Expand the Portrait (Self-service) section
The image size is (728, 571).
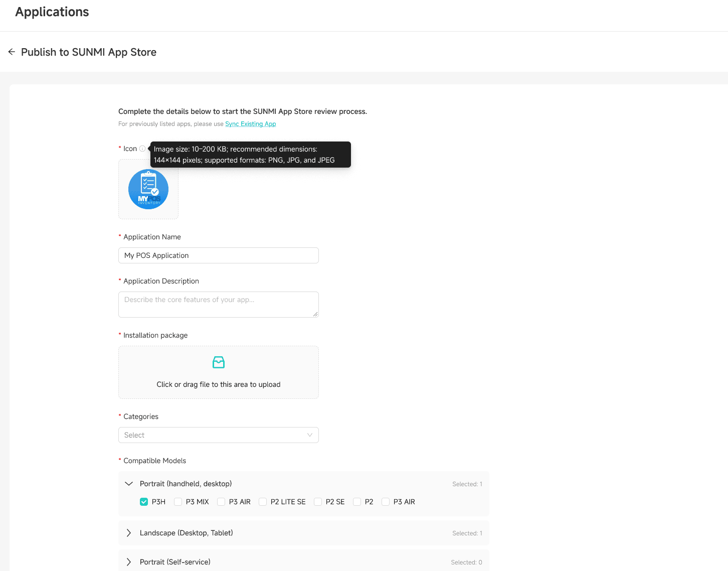tap(129, 562)
